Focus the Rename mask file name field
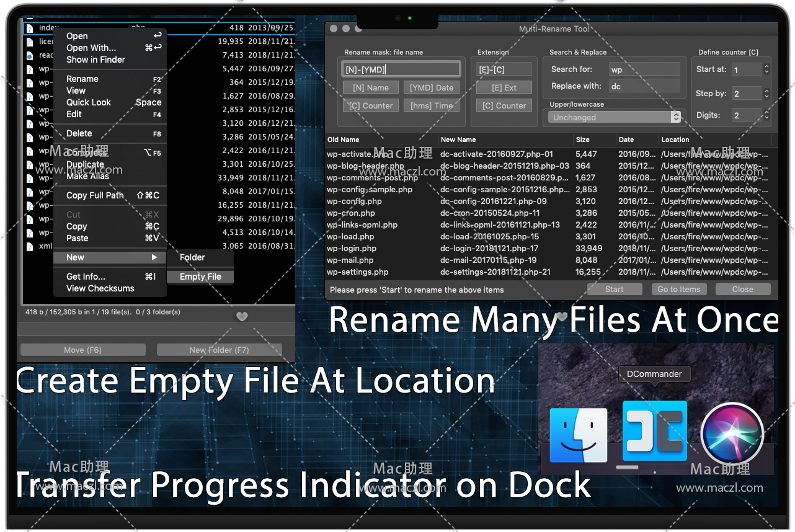The image size is (795, 532). pos(401,69)
